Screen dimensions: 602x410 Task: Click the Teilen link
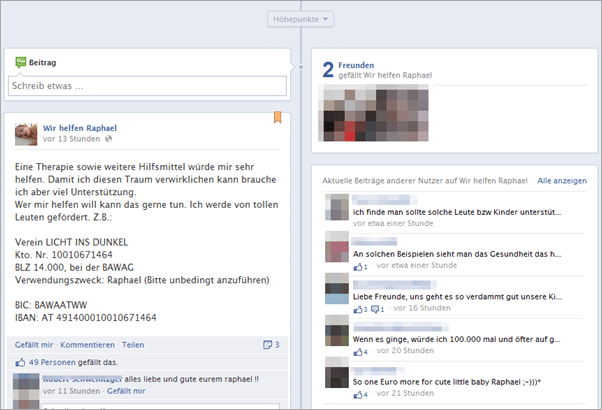click(133, 345)
